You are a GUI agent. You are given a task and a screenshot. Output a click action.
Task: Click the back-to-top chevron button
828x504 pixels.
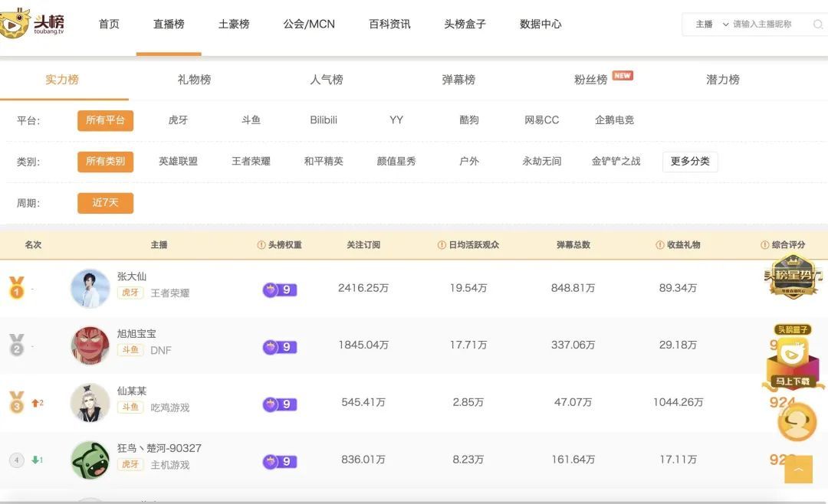tap(799, 469)
